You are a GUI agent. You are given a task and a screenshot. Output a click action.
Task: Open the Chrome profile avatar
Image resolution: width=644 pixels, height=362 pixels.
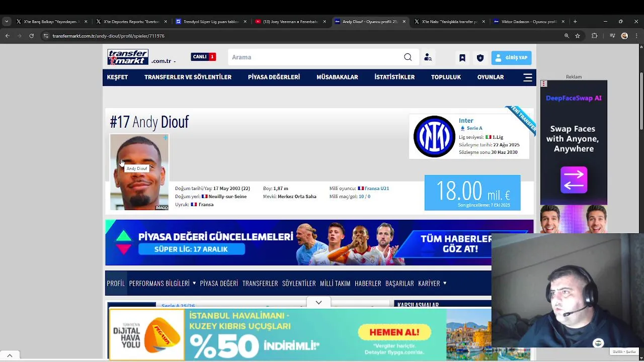tap(624, 36)
